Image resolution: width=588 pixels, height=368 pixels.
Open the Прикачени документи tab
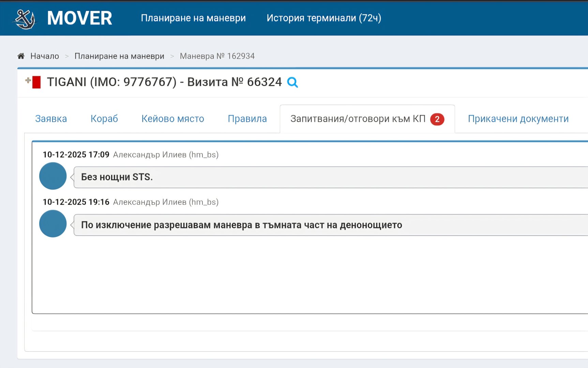(x=518, y=119)
